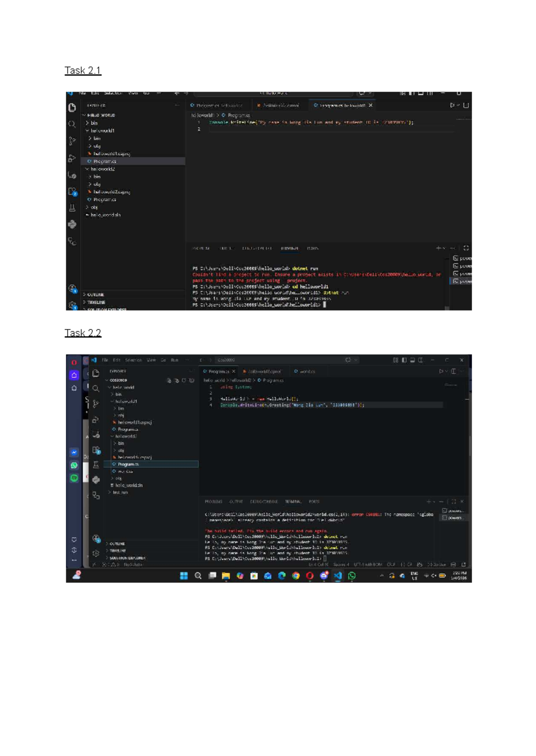The image size is (536, 756).
Task: Click CRLF line ending in Task 2.2 status bar
Action: 391,565
